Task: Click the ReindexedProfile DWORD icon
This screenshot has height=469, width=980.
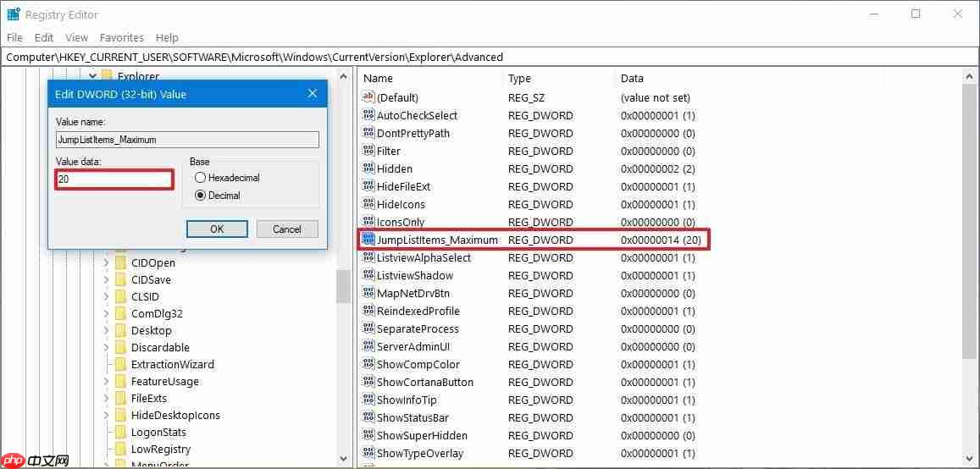Action: (x=368, y=311)
